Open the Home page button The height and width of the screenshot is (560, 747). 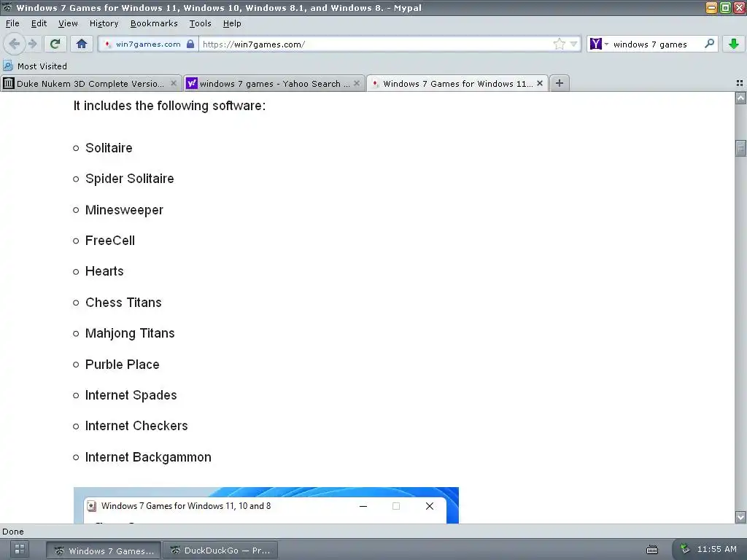coord(82,44)
